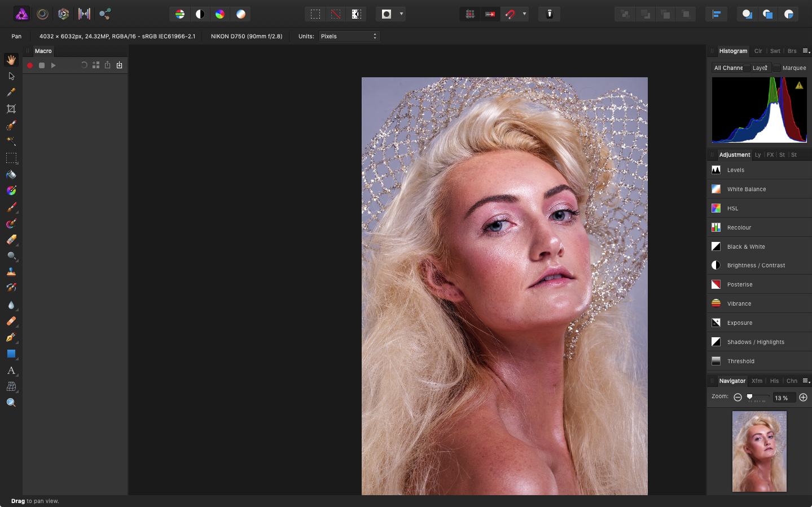Select the Healing Brush bandage tool
Viewport: 812px width, 507px height.
(11, 321)
